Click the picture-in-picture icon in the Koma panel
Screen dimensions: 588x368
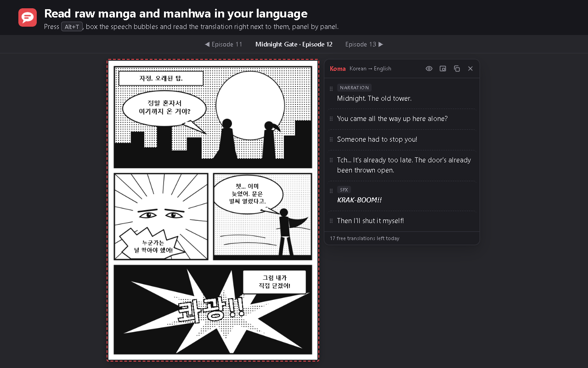pos(443,69)
